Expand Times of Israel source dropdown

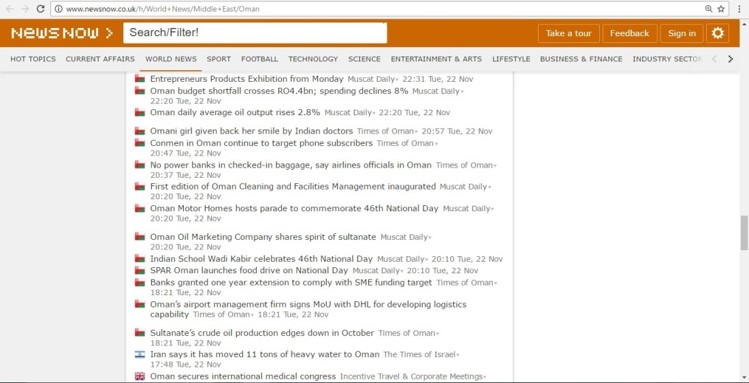point(458,355)
